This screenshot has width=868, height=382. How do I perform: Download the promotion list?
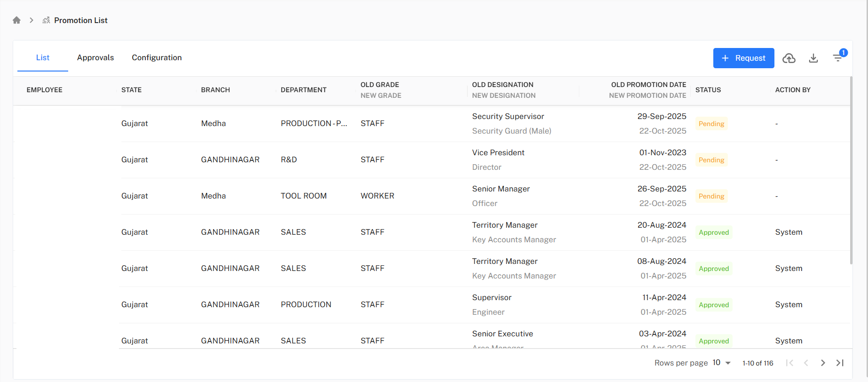point(813,58)
